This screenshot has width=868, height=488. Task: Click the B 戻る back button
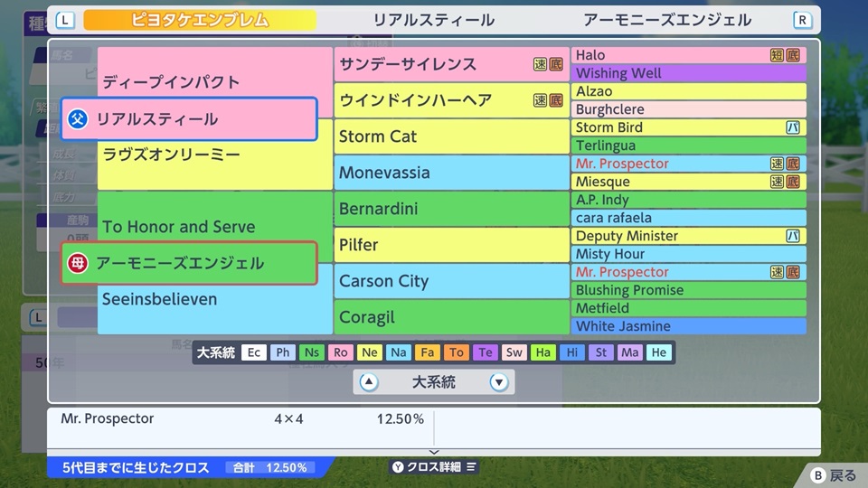pyautogui.click(x=833, y=475)
